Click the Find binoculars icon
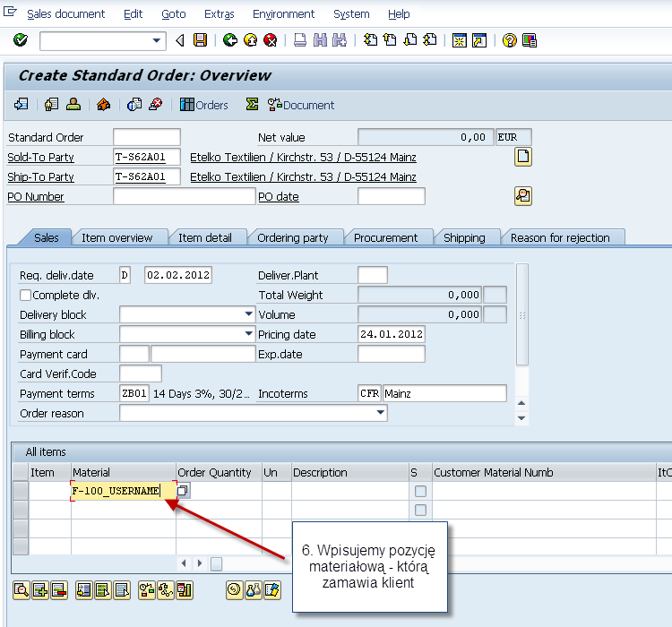This screenshot has height=627, width=672. pyautogui.click(x=320, y=40)
